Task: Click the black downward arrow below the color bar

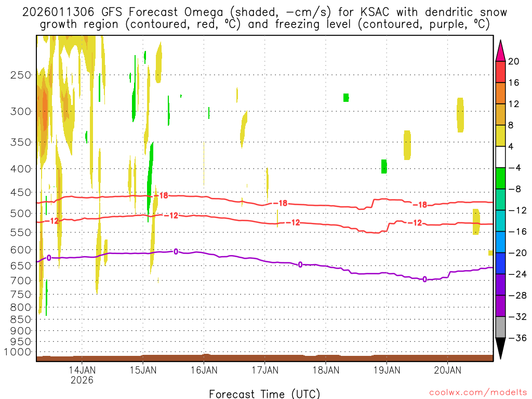Action: pyautogui.click(x=500, y=349)
